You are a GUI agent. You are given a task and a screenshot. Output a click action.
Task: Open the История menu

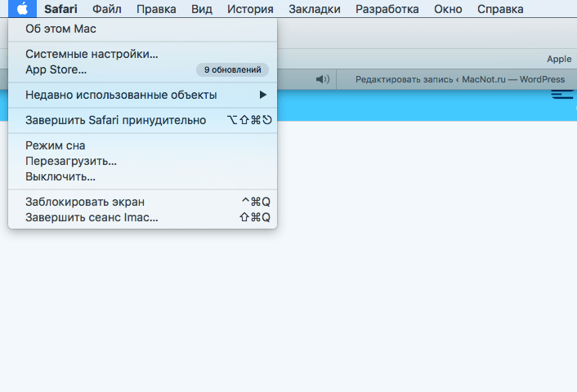[x=250, y=9]
